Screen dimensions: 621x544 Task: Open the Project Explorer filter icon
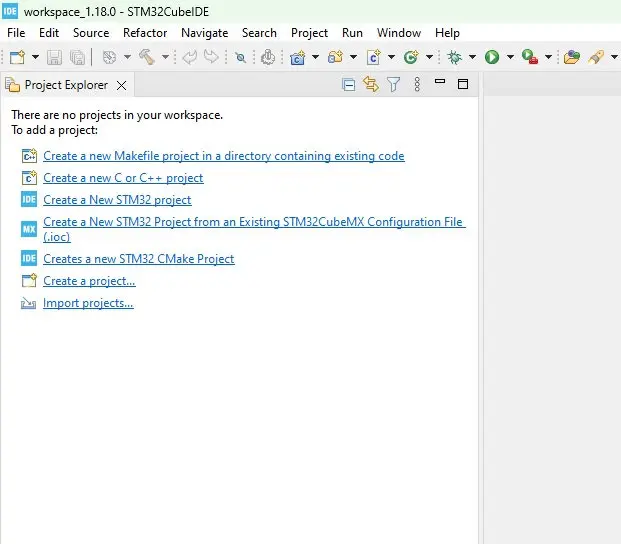(394, 85)
